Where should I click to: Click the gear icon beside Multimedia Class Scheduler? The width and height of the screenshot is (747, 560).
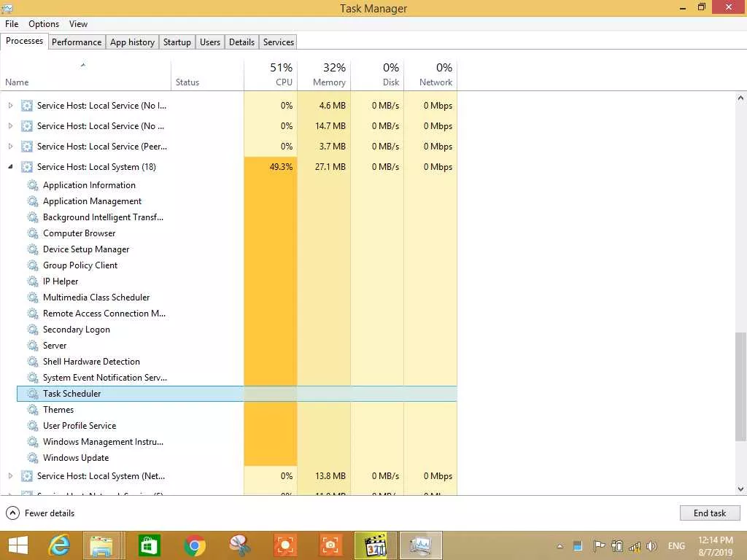pyautogui.click(x=32, y=297)
